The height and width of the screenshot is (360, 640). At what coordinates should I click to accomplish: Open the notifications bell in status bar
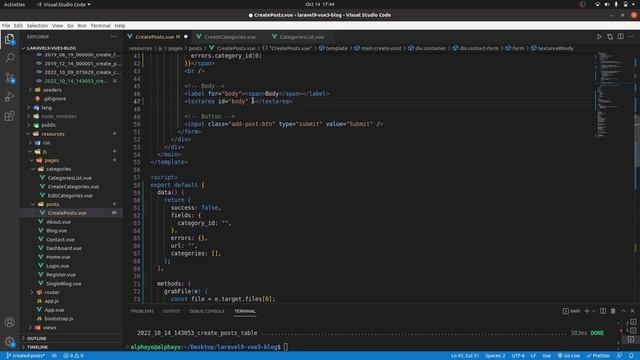(x=631, y=356)
